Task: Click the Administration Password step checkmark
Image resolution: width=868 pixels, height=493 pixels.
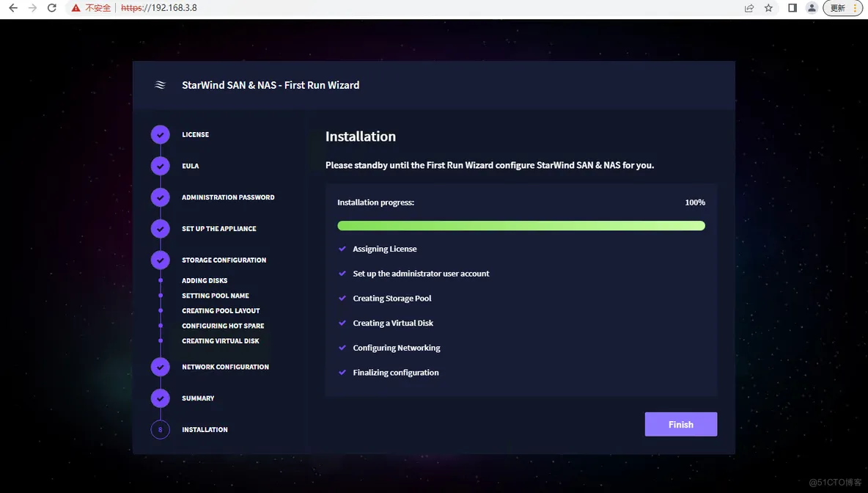Action: tap(160, 197)
